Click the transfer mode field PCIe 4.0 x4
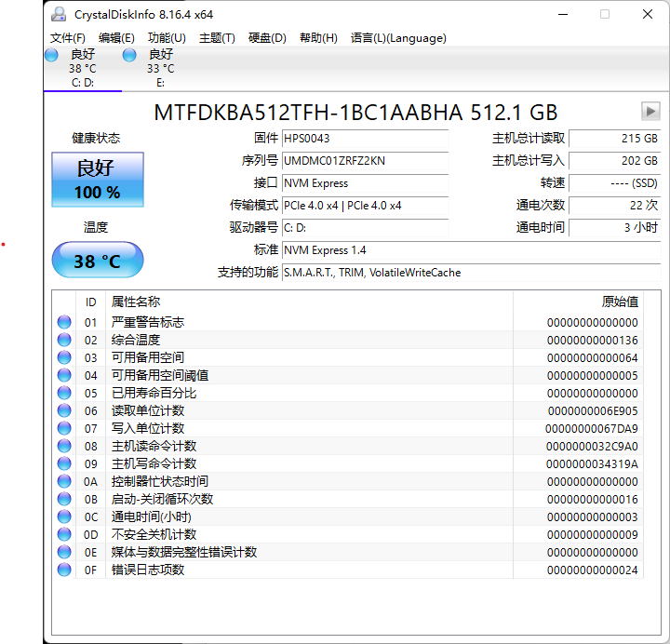This screenshot has width=670, height=644. coord(365,205)
